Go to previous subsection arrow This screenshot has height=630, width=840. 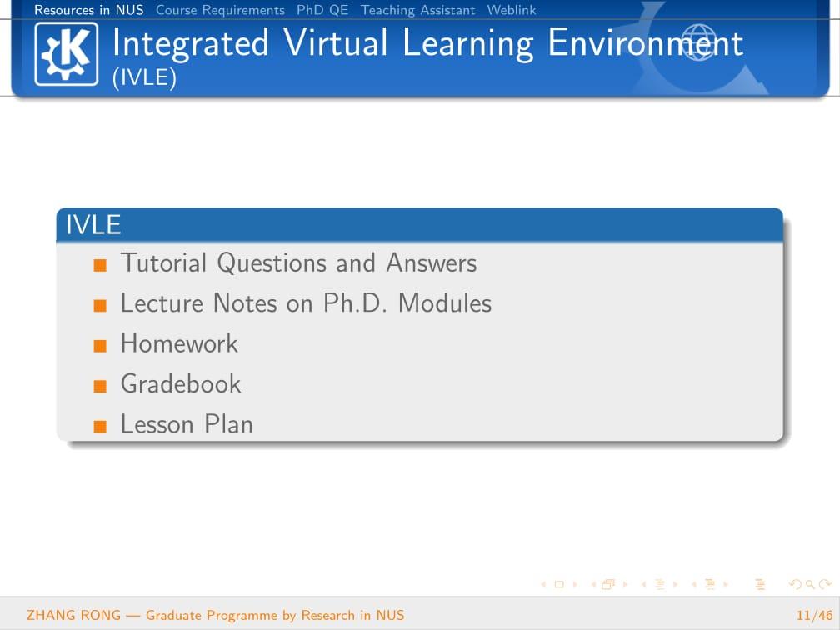pyautogui.click(x=644, y=584)
